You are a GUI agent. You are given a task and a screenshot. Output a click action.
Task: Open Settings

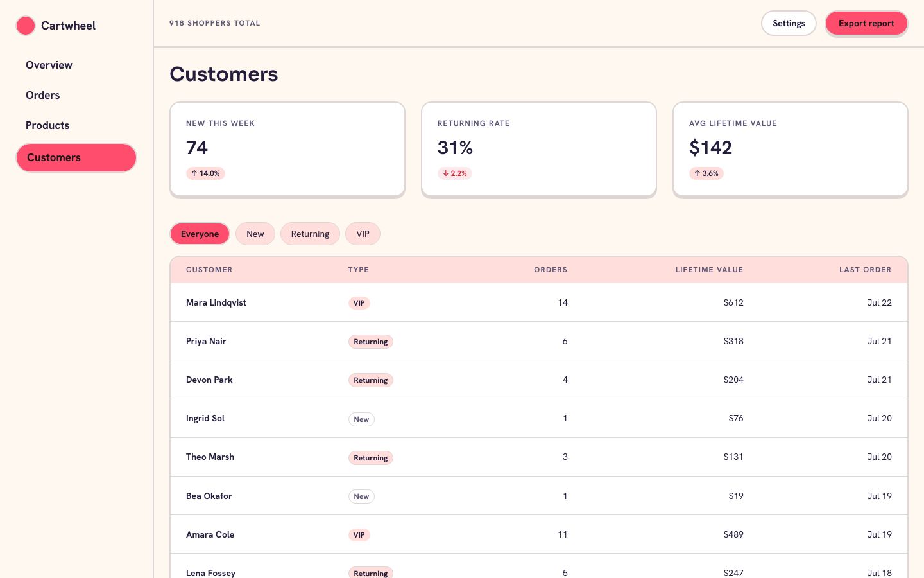[789, 23]
